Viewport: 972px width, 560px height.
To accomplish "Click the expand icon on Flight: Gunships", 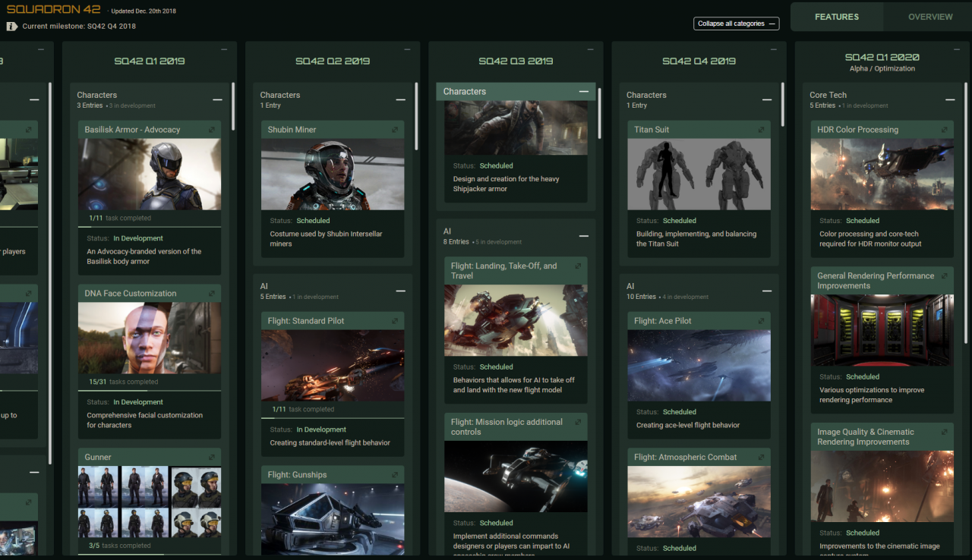I will point(394,475).
